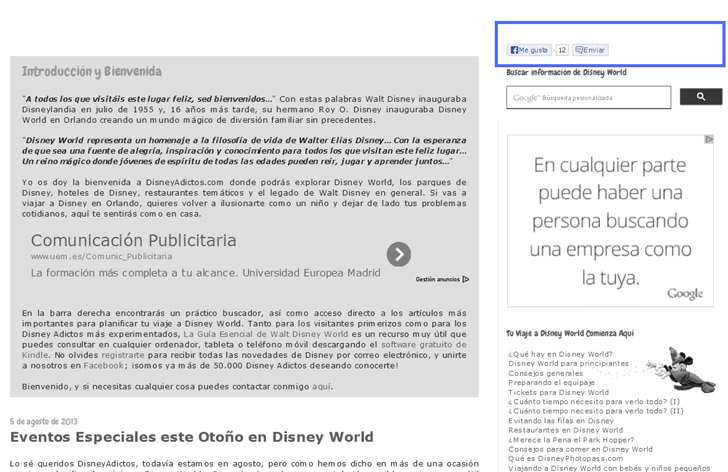This screenshot has width=728, height=472.
Task: Click the Facebook 'Me gusta' like button
Action: (529, 50)
